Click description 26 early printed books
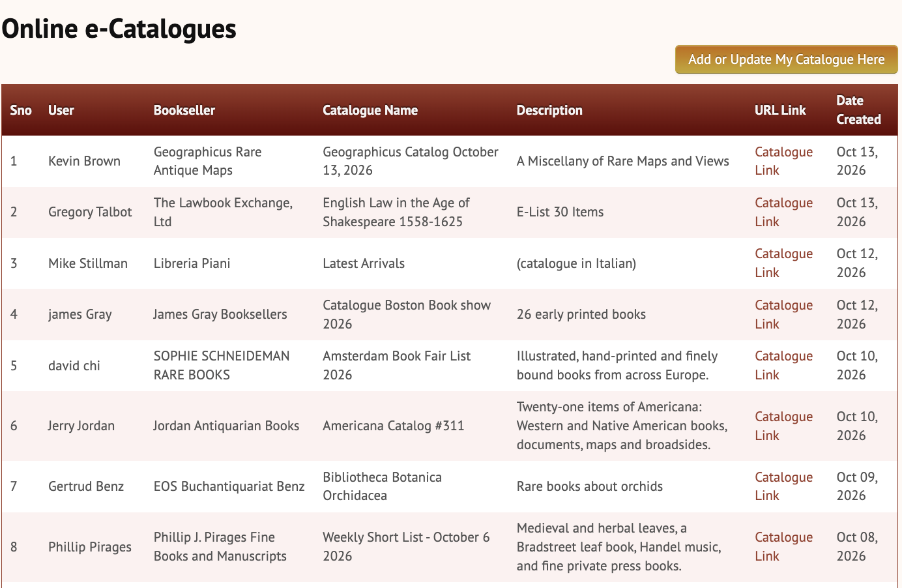This screenshot has width=902, height=588. click(x=581, y=314)
